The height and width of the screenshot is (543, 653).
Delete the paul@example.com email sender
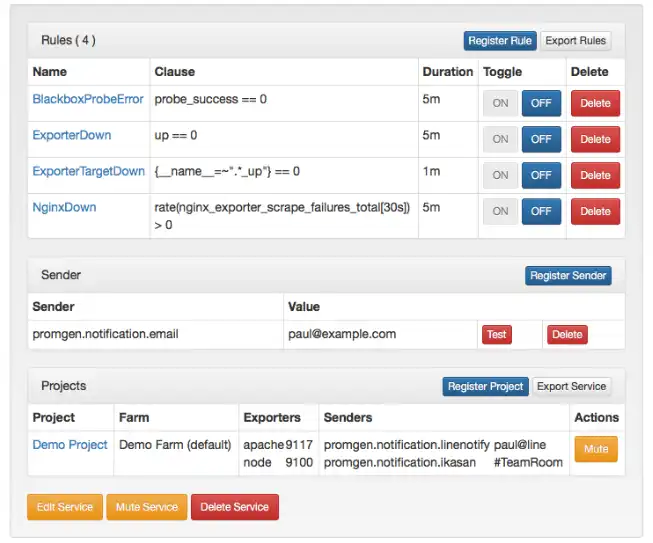pos(567,335)
